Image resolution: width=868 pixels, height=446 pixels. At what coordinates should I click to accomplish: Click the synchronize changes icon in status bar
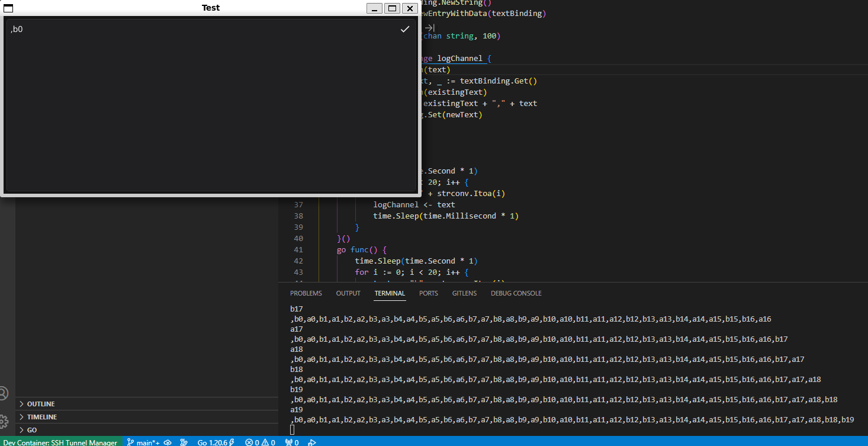(x=167, y=442)
